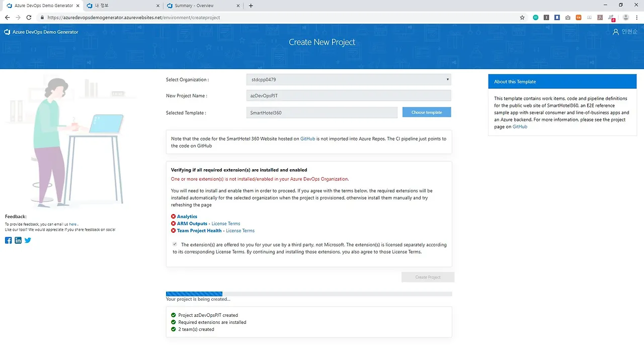Click the Selected Template field
The height and width of the screenshot is (349, 644).
coord(322,113)
